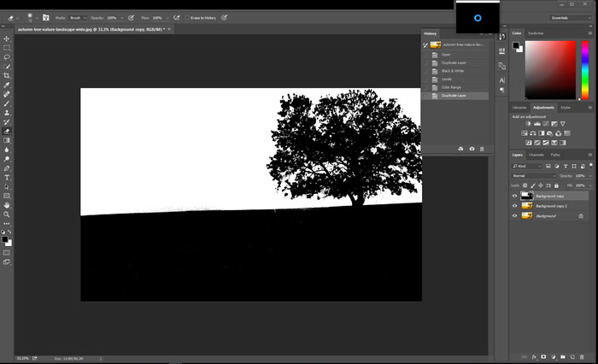Viewport: 598px width, 364px height.
Task: Select the Quick Selection tool
Action: [7, 67]
